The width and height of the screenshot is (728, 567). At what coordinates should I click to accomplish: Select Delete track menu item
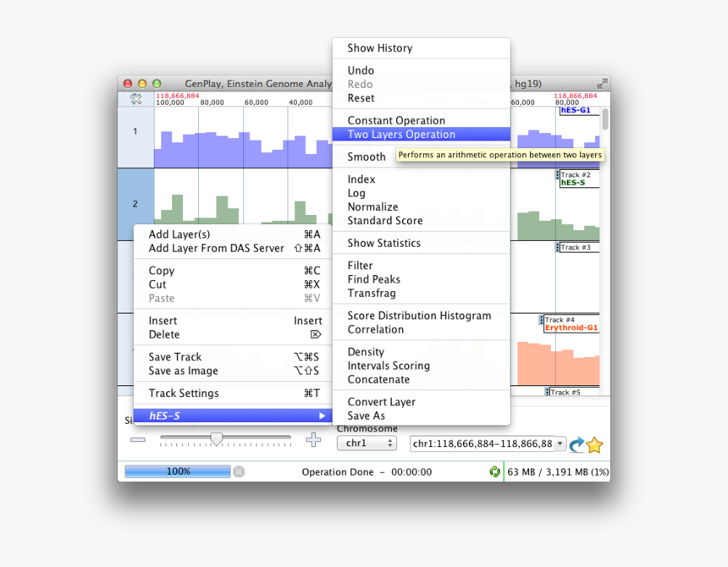(233, 334)
